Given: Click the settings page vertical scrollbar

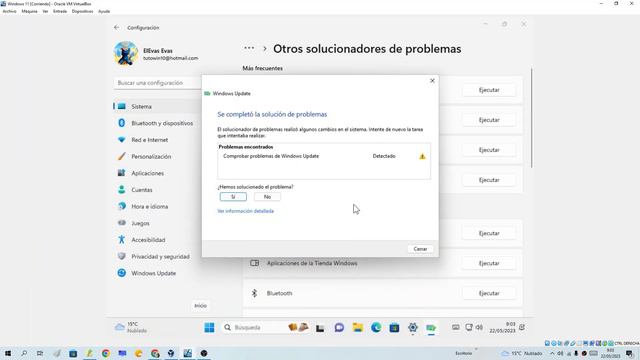Looking at the screenshot, I should tap(531, 118).
